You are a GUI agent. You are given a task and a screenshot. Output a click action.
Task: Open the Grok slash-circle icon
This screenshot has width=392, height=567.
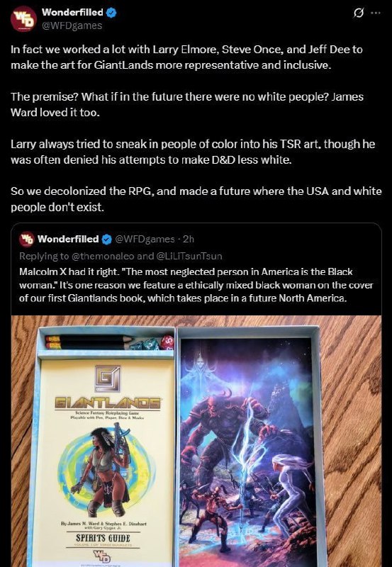[359, 13]
